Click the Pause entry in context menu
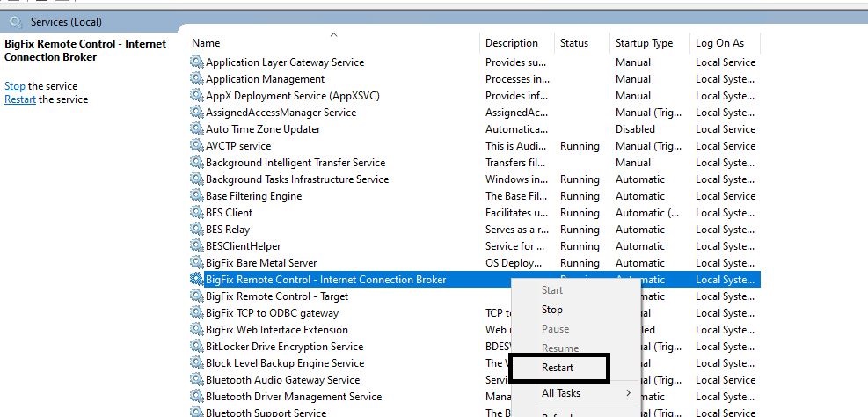The height and width of the screenshot is (417, 868). click(555, 328)
